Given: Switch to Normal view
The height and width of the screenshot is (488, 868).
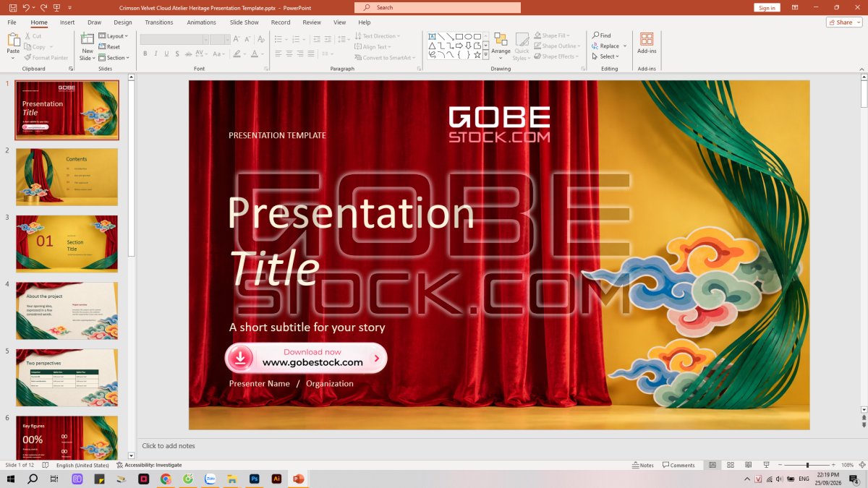Looking at the screenshot, I should [x=712, y=465].
